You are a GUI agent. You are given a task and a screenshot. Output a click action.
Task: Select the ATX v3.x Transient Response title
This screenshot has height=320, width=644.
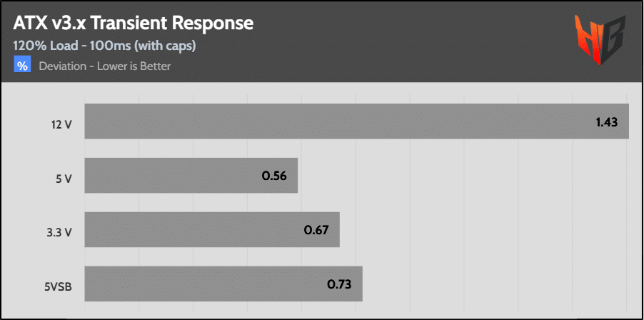tap(134, 23)
